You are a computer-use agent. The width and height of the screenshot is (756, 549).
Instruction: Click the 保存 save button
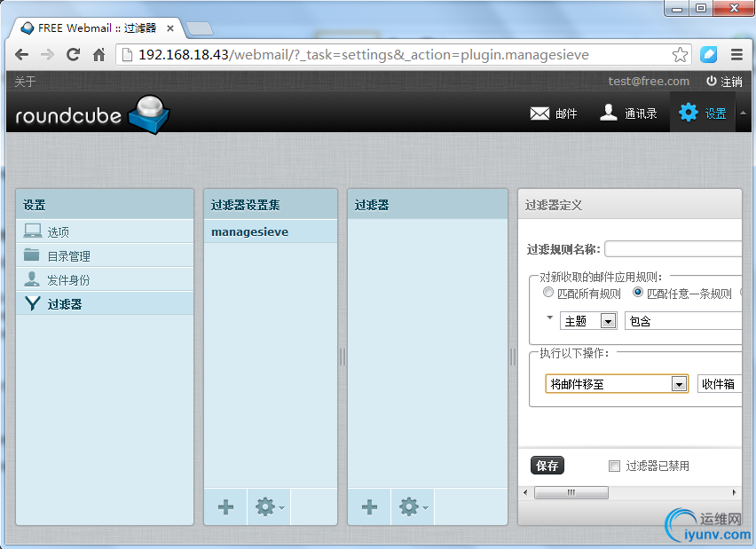(547, 466)
